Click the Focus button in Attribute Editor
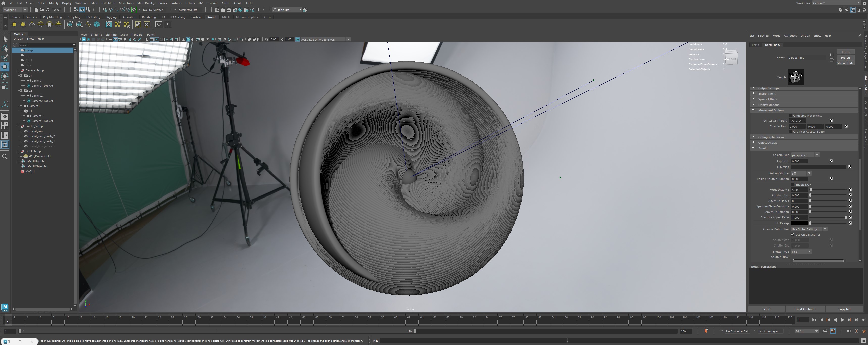Viewport: 868px width, 345px height. (x=846, y=52)
